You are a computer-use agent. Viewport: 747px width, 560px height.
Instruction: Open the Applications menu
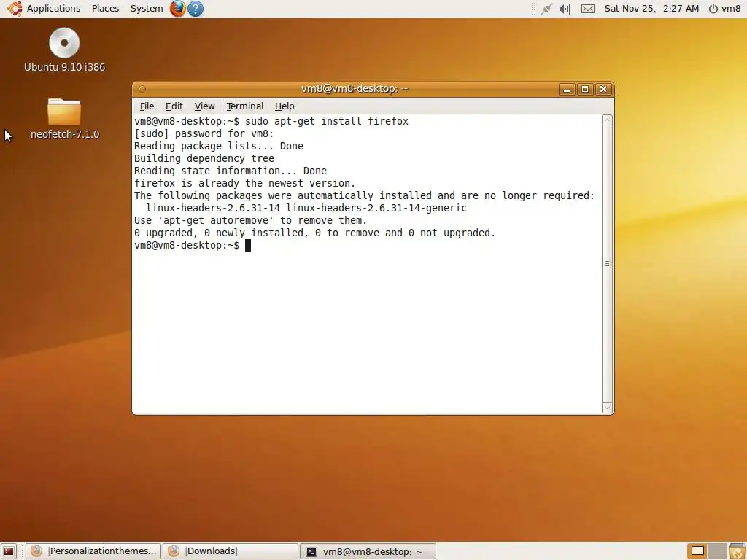point(53,9)
